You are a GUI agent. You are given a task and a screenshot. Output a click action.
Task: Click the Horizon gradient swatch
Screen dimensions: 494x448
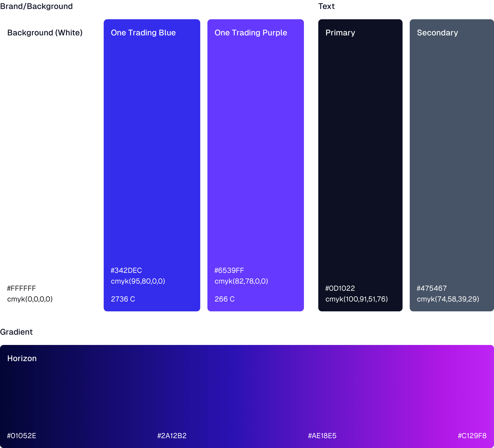(x=247, y=396)
